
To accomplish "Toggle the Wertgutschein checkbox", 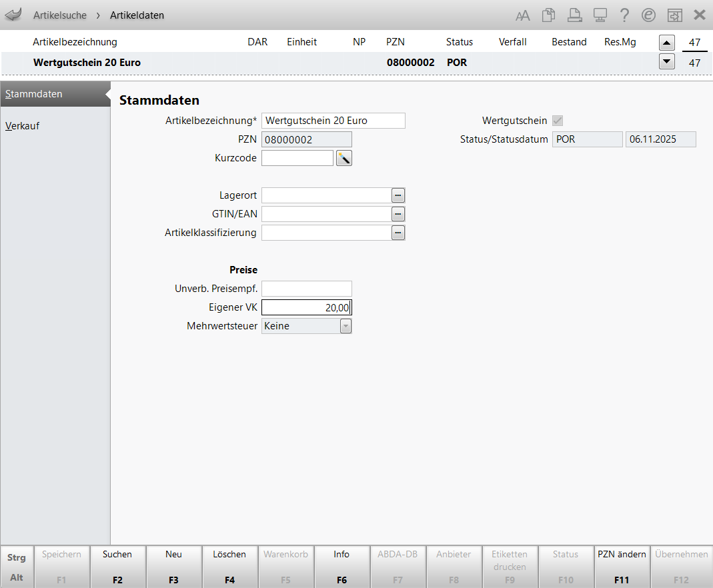I will 558,121.
